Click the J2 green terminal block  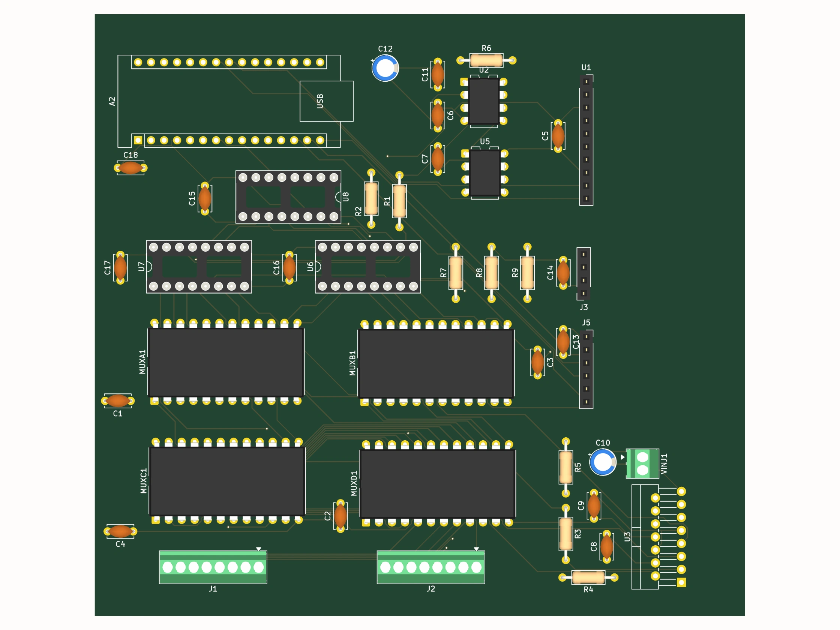pos(430,567)
